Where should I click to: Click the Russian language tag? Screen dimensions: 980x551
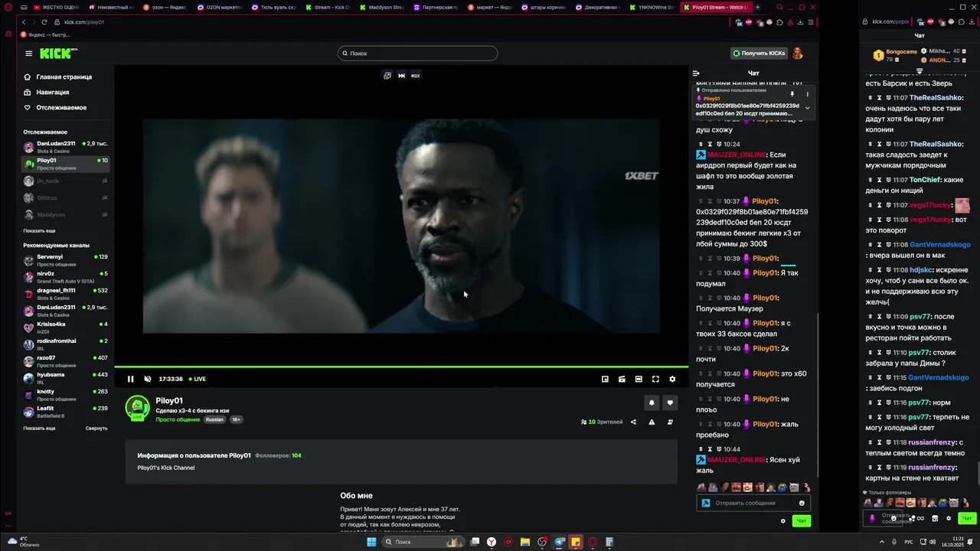214,419
